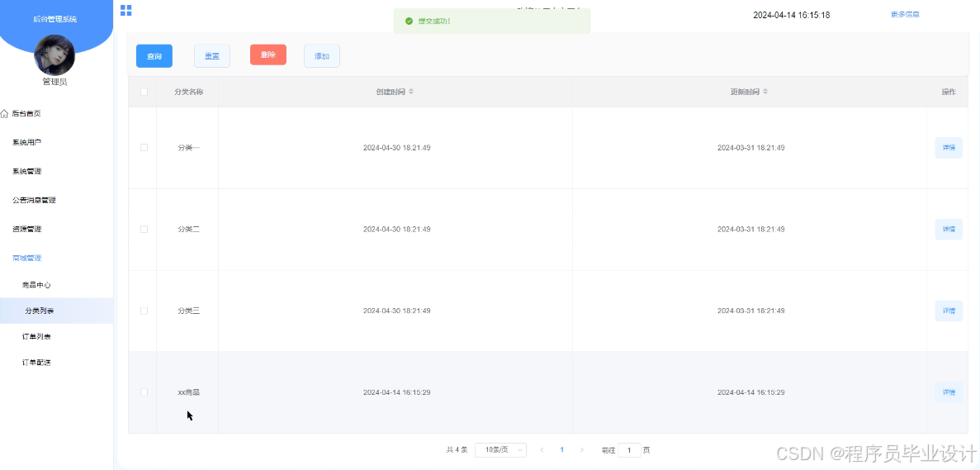Click the 分类一 name cell

point(188,148)
